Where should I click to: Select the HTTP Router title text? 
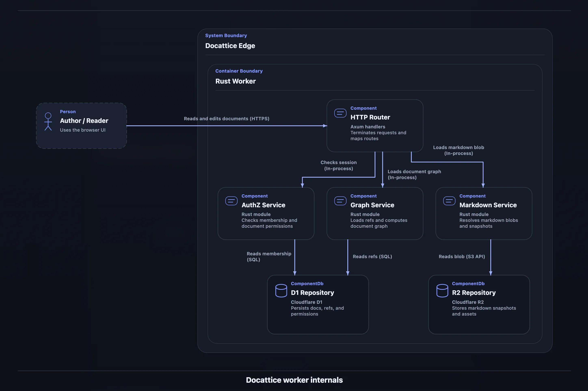370,117
